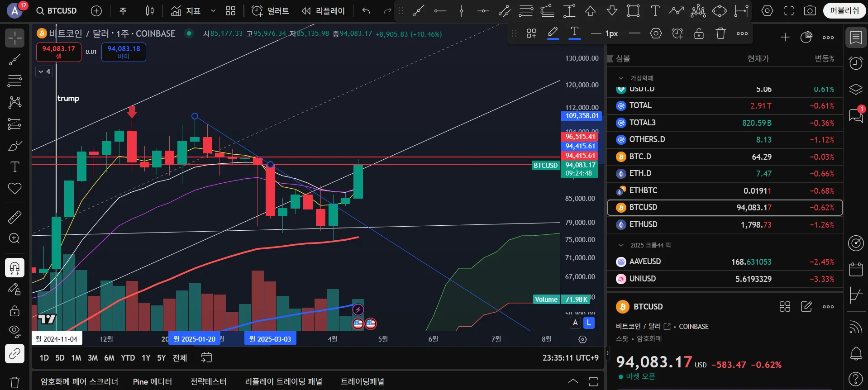The height and width of the screenshot is (390, 868).
Task: Collapse the 2025 크롬44 픽 section
Action: 621,245
